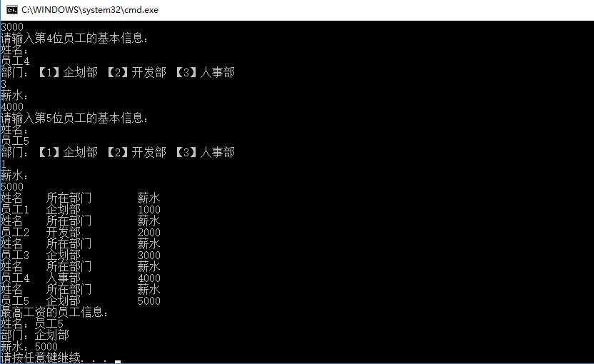Click the 请输入第4位员工的基本信息 prompt line

click(74, 38)
